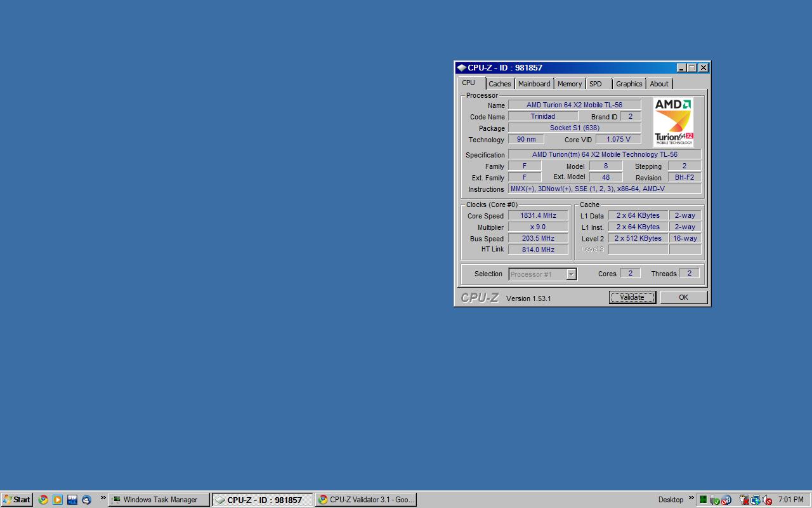Click the Chrome icon in Quick Launch

pos(43,500)
